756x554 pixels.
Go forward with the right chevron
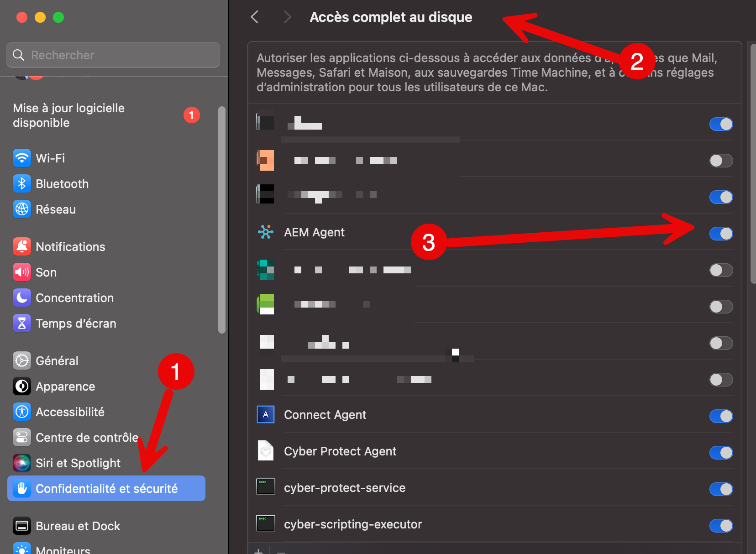click(287, 17)
